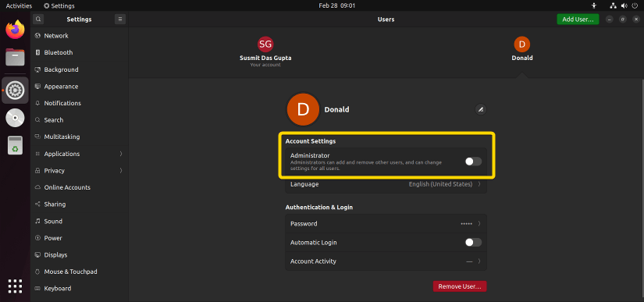The height and width of the screenshot is (302, 644).
Task: Open the clock showing Feb 28 09:01
Action: [336, 5]
